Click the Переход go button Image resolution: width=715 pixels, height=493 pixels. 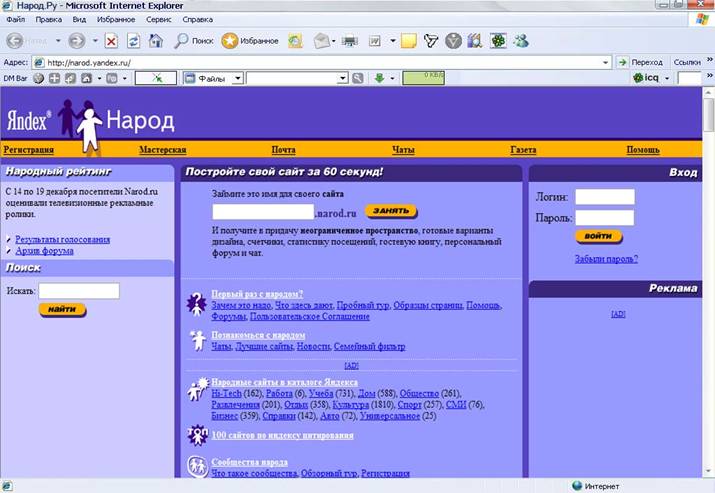(x=641, y=62)
